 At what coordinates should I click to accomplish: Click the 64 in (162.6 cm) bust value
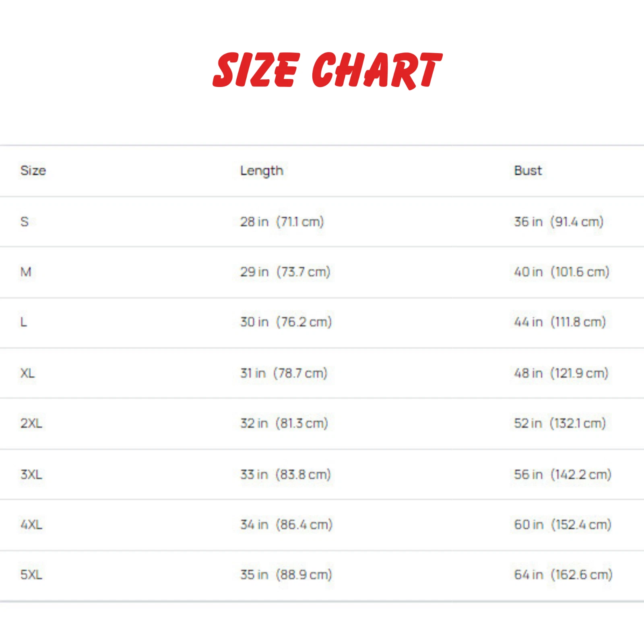563,575
